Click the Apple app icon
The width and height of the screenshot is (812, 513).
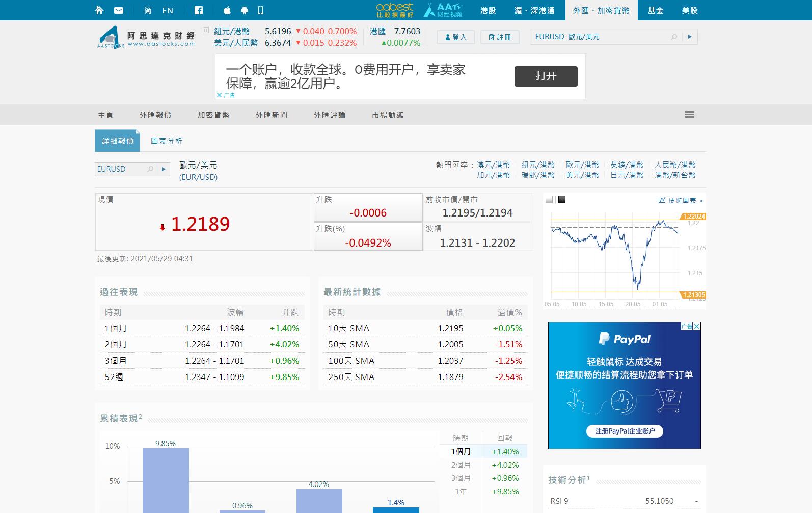coord(227,10)
